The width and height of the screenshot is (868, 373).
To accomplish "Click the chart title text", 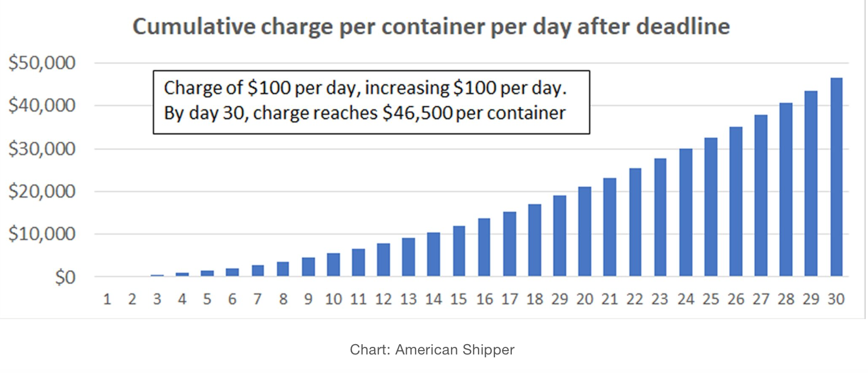I will click(431, 27).
